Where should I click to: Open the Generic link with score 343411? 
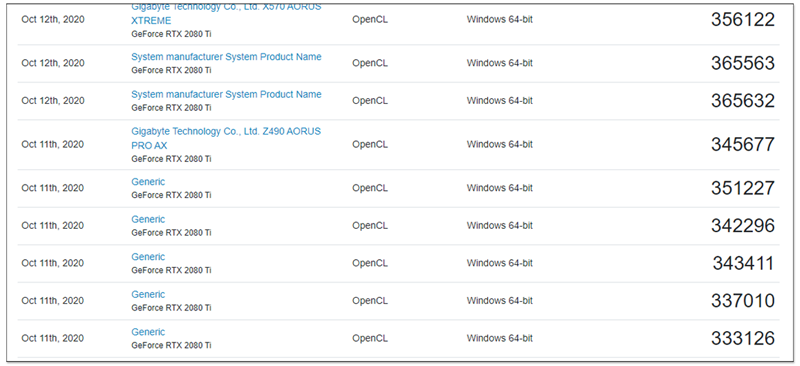click(x=148, y=257)
